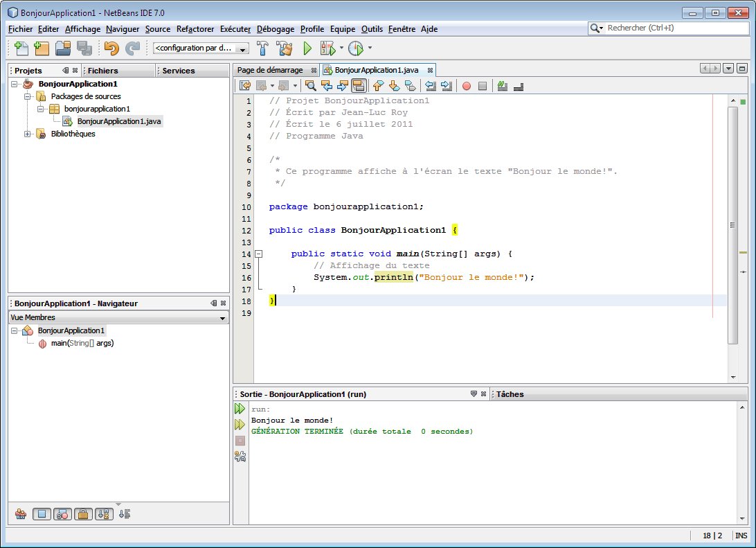Image resolution: width=756 pixels, height=548 pixels.
Task: Click the Last Edit editor icon
Action: [x=245, y=86]
